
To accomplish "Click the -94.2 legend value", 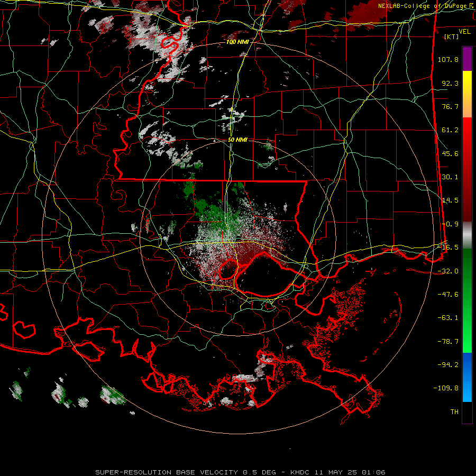I will (448, 365).
